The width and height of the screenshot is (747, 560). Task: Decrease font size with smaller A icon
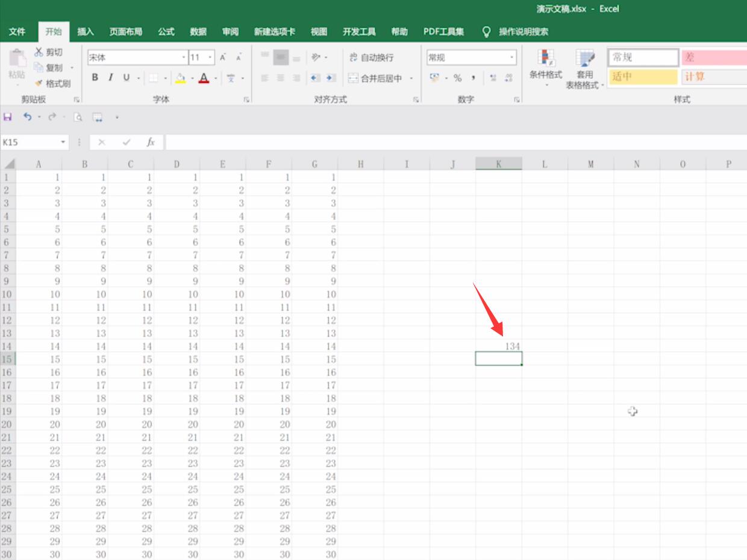[239, 57]
